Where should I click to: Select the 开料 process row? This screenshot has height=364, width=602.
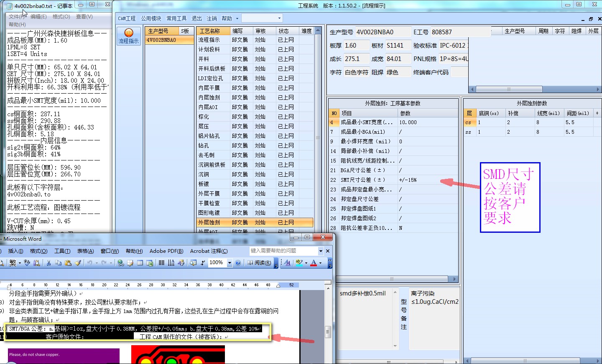[x=255, y=59]
